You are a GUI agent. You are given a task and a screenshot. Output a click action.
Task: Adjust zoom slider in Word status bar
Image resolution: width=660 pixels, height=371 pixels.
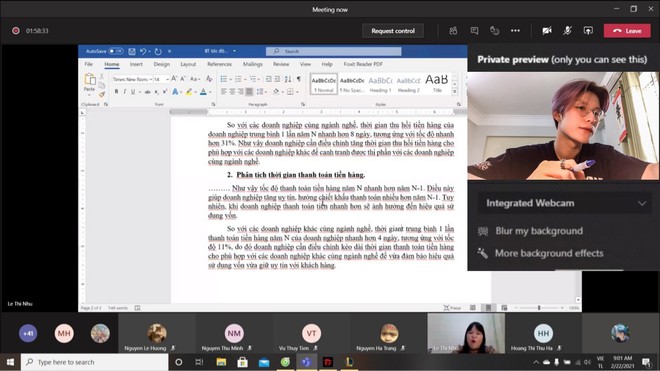click(x=539, y=308)
